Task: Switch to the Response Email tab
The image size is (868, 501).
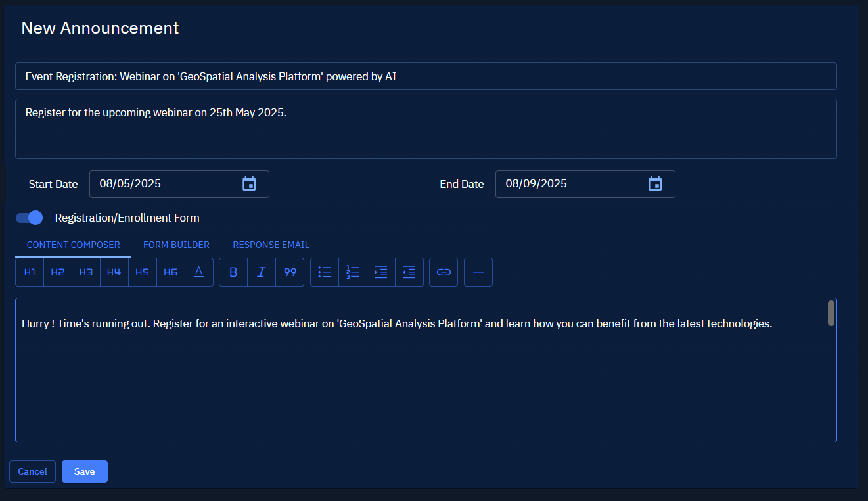Action: (271, 244)
